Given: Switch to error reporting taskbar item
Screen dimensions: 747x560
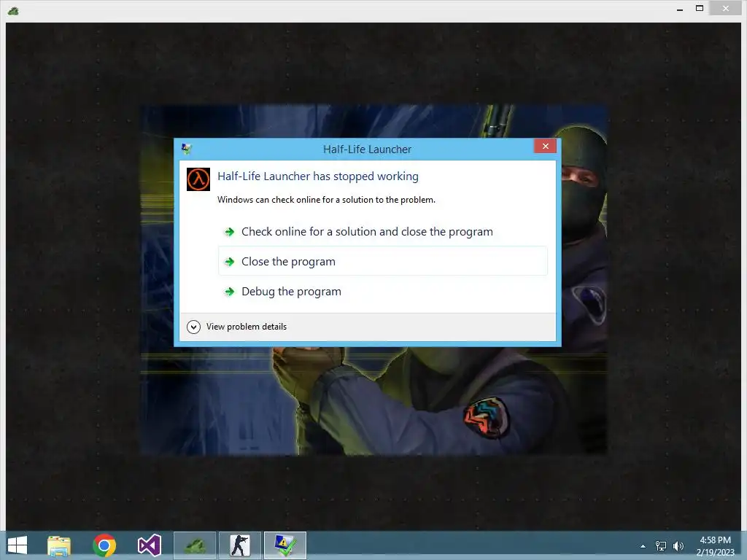Looking at the screenshot, I should click(x=285, y=545).
